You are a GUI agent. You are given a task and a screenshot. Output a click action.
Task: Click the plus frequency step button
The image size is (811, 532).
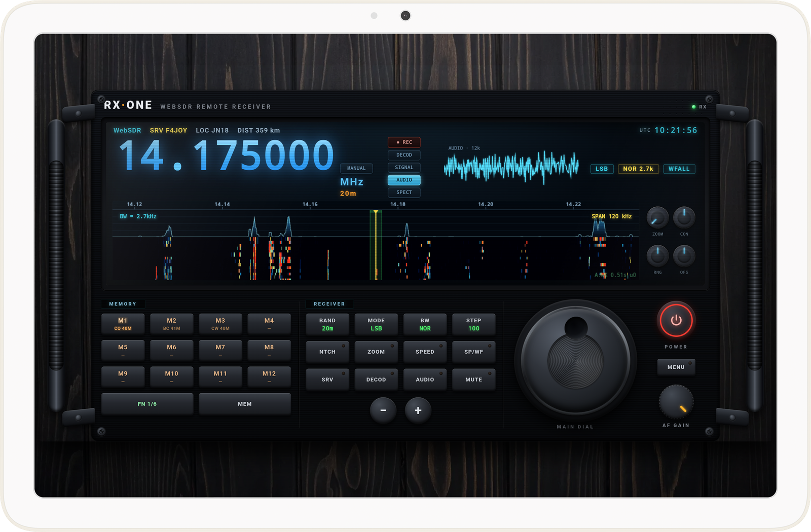click(x=418, y=410)
